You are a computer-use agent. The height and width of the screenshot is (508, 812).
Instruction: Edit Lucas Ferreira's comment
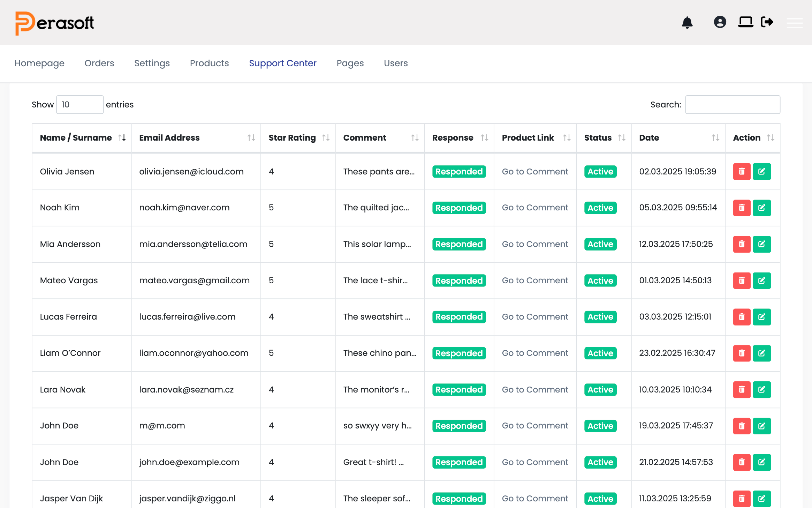tap(761, 317)
